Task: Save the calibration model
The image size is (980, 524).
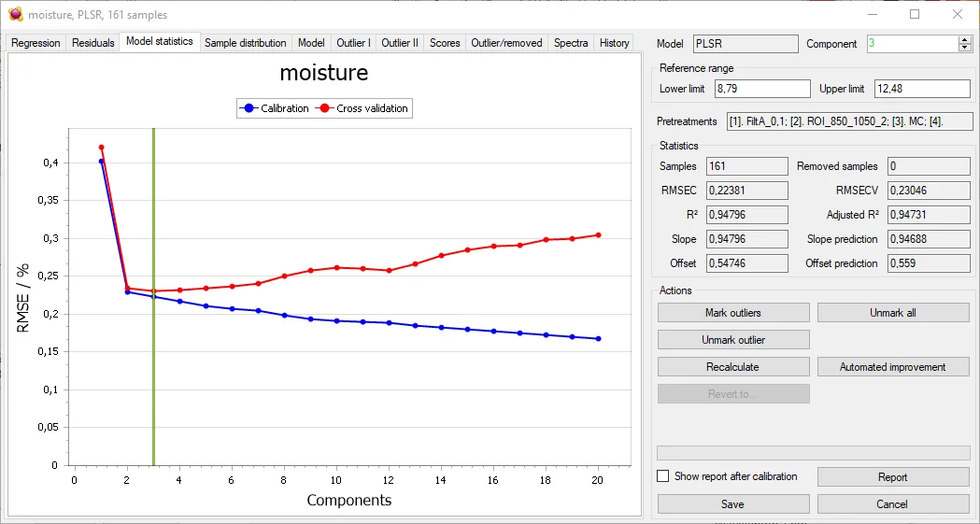Action: (732, 503)
